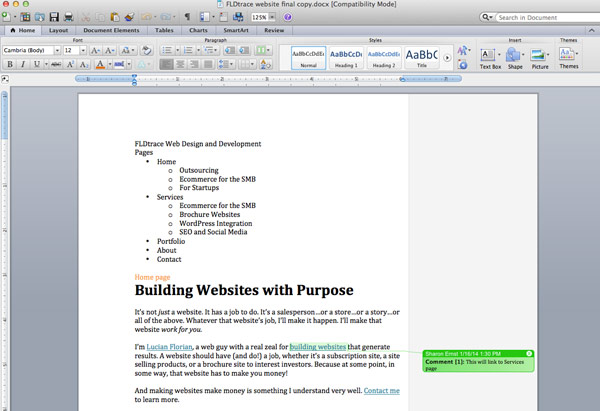Viewport: 600px width, 411px height.
Task: Apply the orange font color
Action: 100,64
